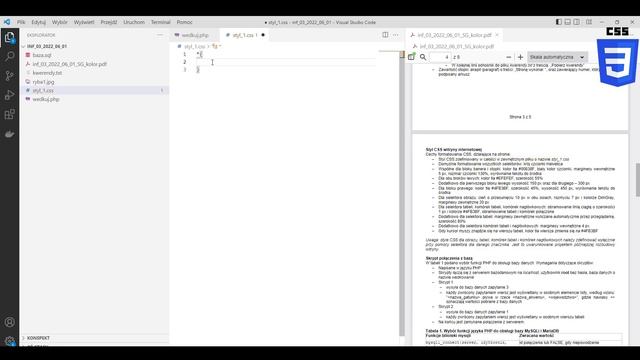Open editor more actions menu

tap(396, 35)
